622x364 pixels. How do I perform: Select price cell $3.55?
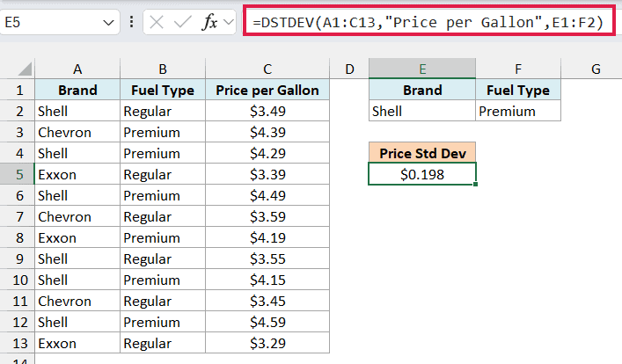267,258
